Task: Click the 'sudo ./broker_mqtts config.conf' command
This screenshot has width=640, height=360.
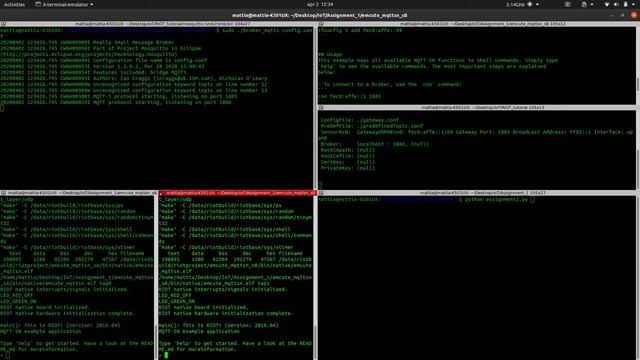Action: 267,30
